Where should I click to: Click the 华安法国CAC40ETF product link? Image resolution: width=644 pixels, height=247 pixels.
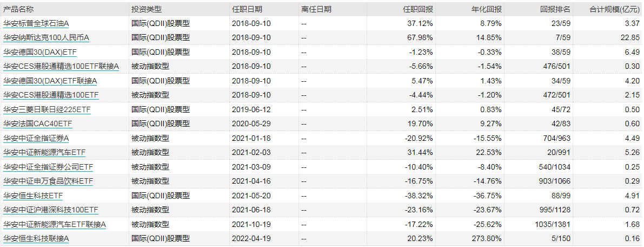[x=37, y=123]
